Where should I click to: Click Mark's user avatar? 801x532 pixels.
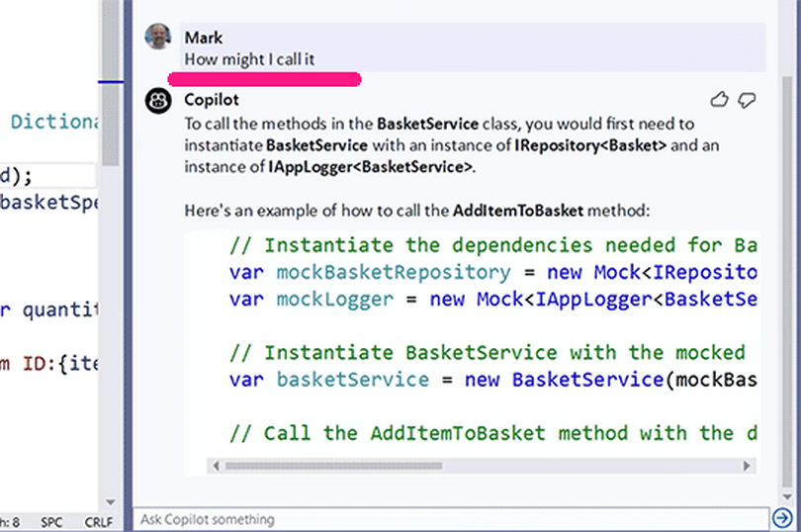[158, 37]
